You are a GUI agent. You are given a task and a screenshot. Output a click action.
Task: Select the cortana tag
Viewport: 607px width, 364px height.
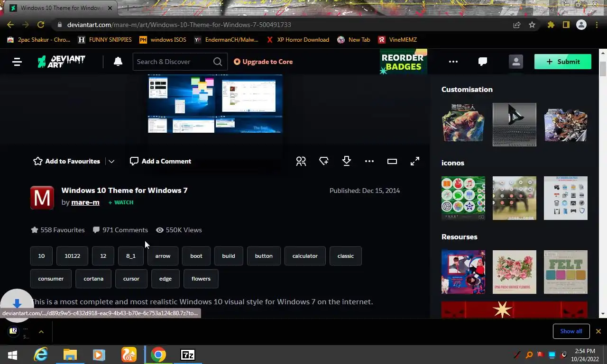point(93,279)
